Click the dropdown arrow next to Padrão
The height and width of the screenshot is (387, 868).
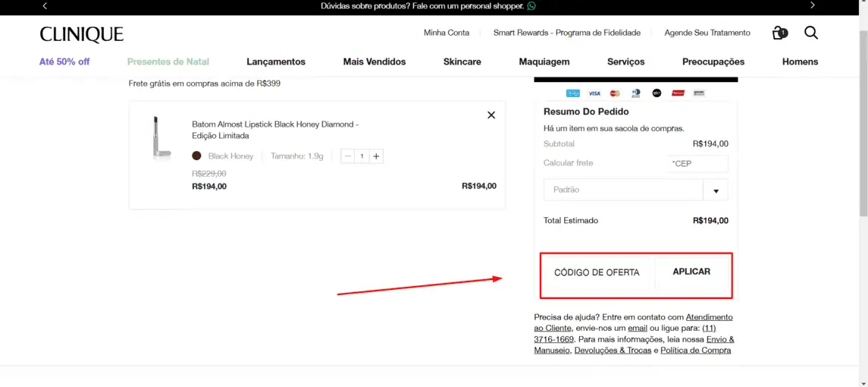[x=716, y=190]
